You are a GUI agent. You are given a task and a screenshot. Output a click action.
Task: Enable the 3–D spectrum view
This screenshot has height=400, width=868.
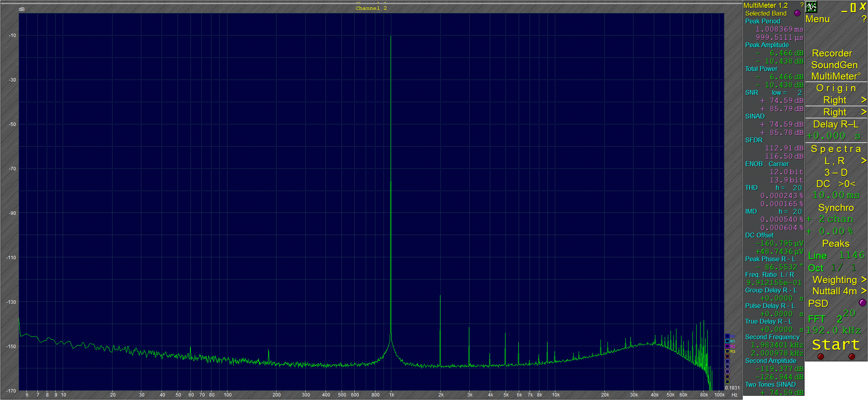tap(836, 172)
